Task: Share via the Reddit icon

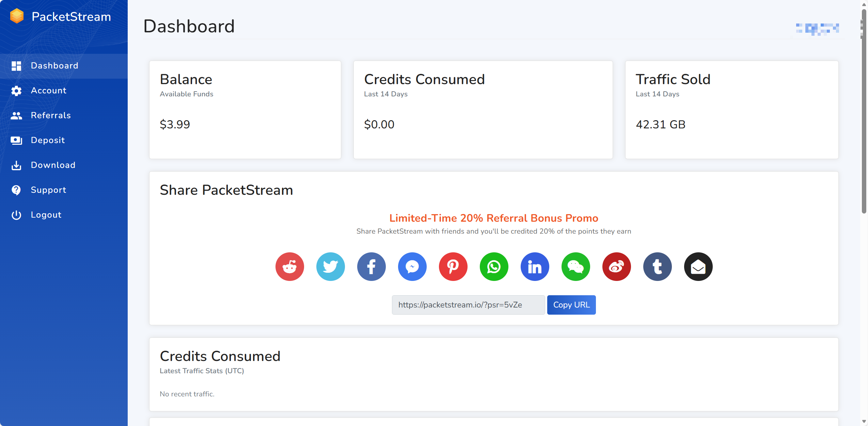Action: (x=289, y=267)
